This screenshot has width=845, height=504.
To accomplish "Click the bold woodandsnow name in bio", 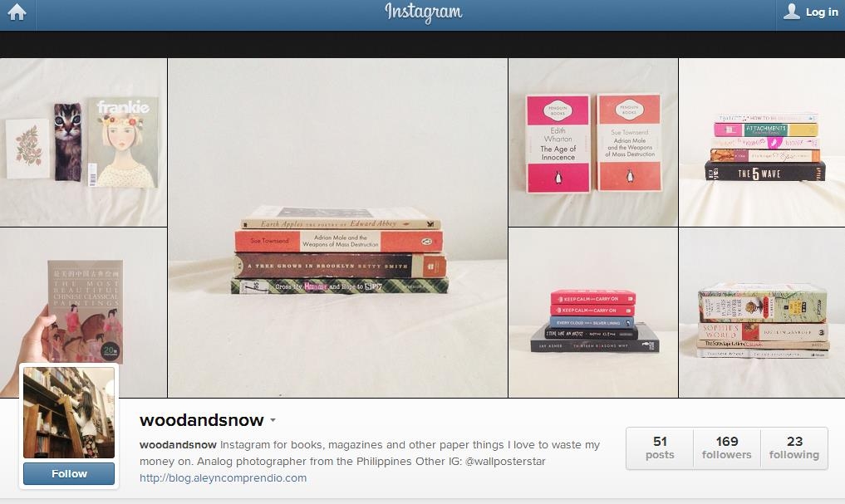I will 178,445.
